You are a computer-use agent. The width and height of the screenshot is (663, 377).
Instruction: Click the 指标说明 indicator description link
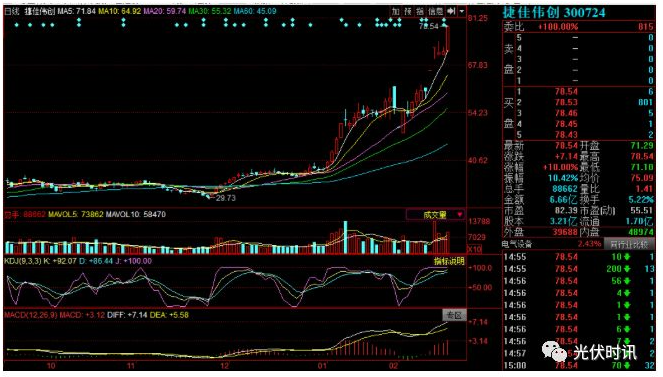point(449,261)
